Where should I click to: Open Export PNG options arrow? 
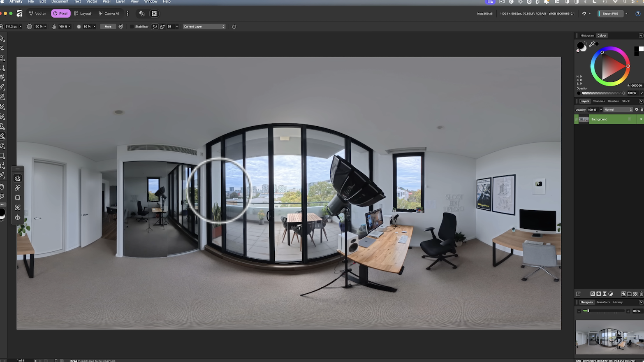[x=626, y=14]
